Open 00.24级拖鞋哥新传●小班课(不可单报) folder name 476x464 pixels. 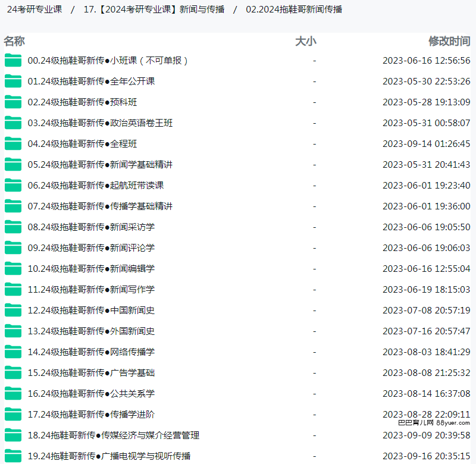[108, 61]
